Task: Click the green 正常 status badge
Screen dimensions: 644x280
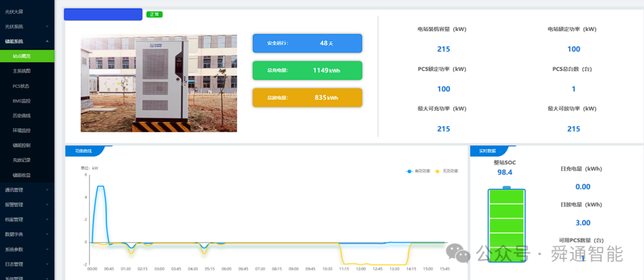Action: tap(154, 14)
